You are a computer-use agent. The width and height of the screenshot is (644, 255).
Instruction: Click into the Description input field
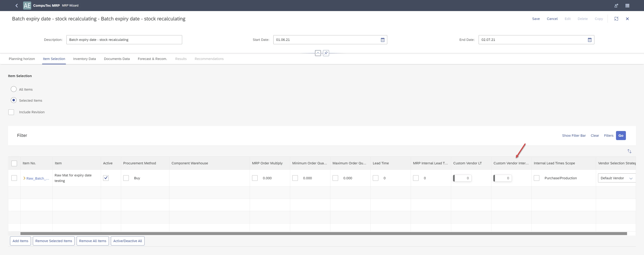124,40
